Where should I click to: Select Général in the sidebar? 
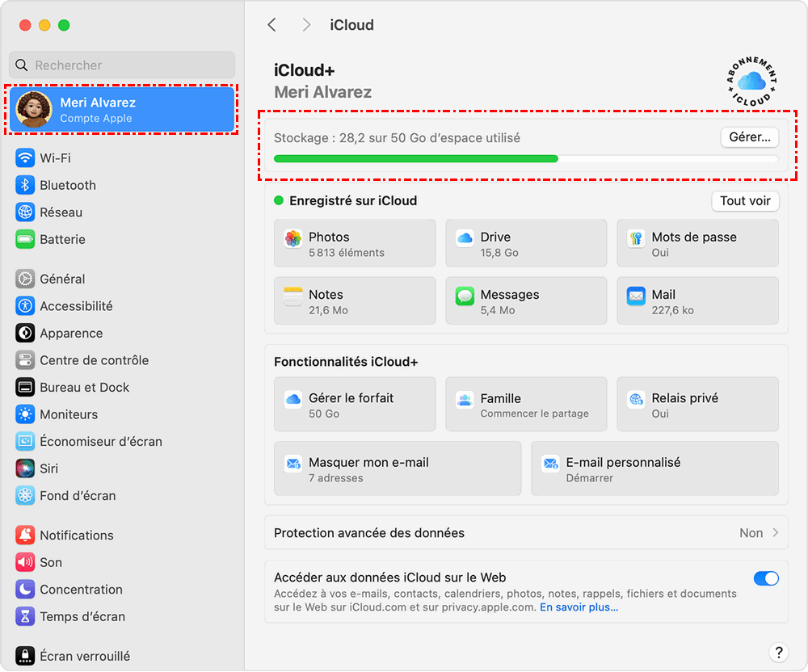point(62,279)
